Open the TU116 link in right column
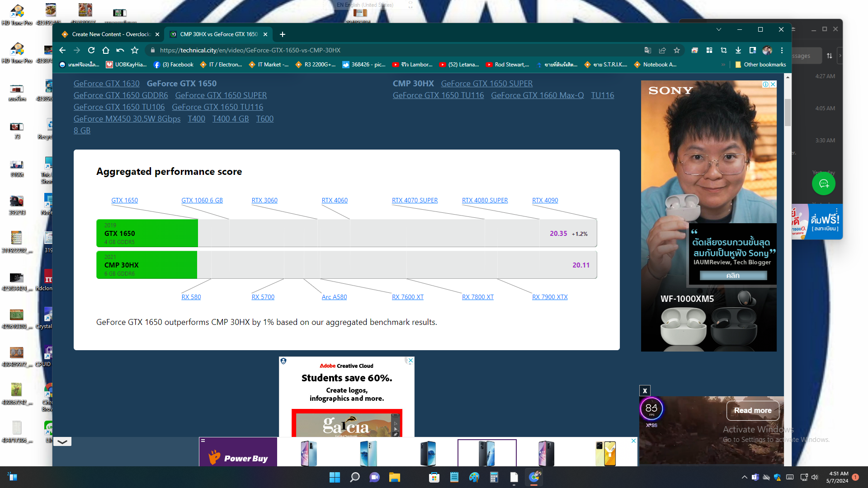 603,95
